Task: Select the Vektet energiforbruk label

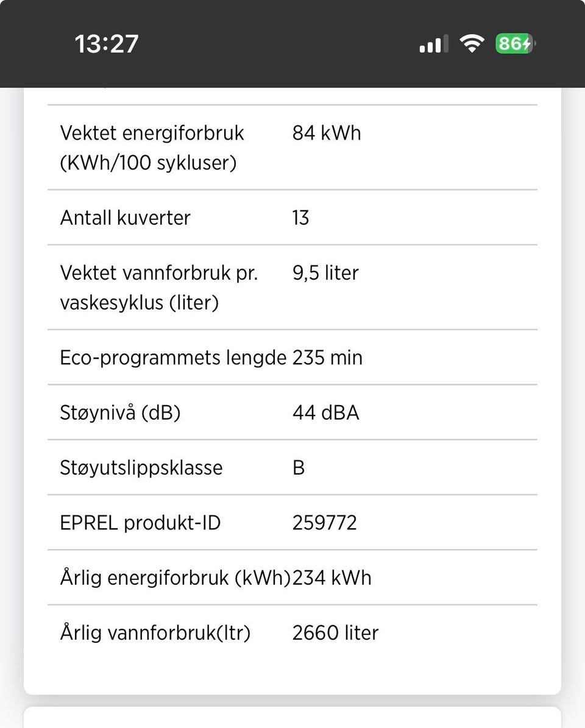Action: click(x=152, y=147)
